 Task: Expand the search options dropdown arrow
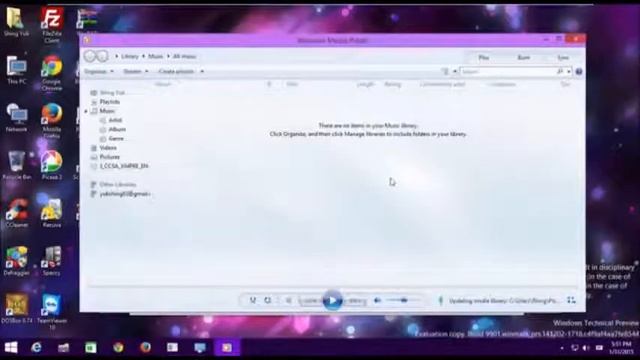569,71
